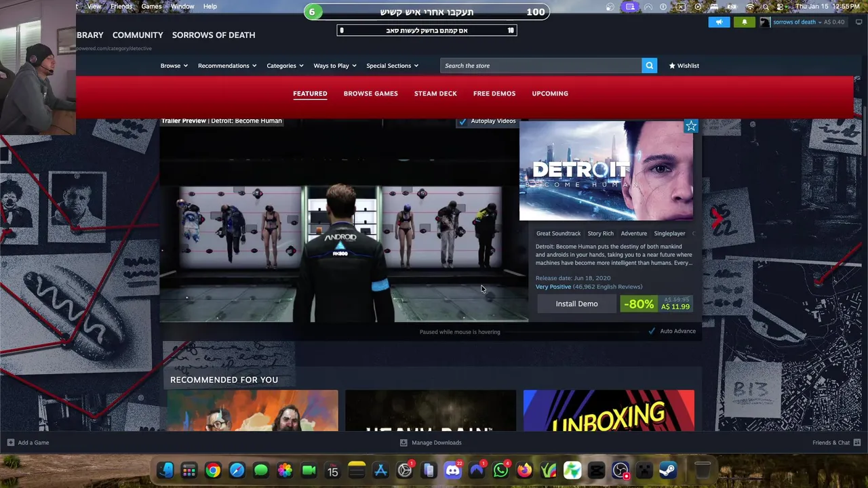
Task: Expand the Ways to Play dropdown
Action: point(335,66)
